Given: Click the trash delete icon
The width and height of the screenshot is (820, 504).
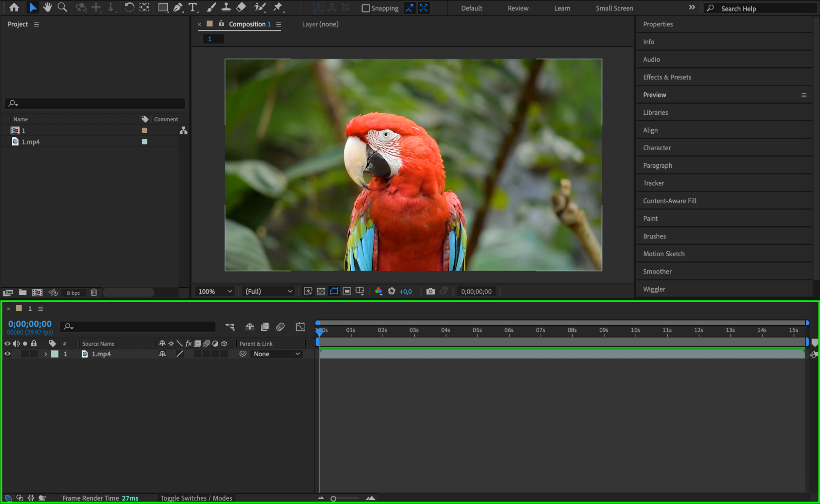Looking at the screenshot, I should click(94, 292).
